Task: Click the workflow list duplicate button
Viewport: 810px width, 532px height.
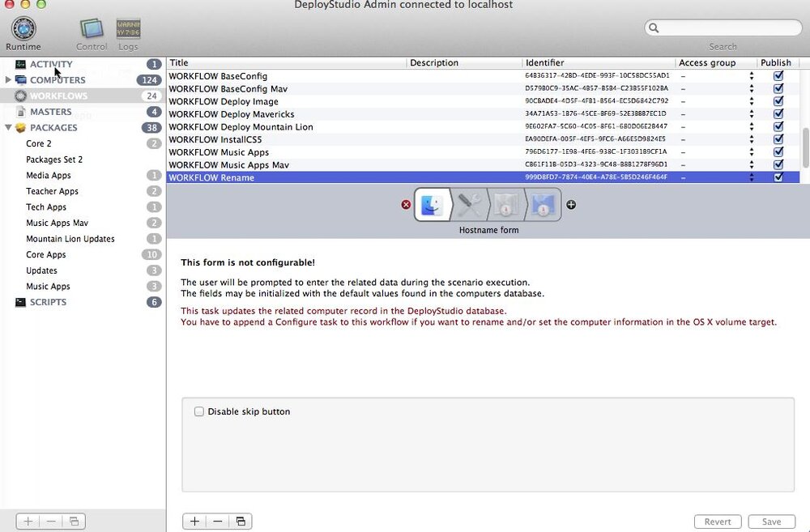Action: 241,521
